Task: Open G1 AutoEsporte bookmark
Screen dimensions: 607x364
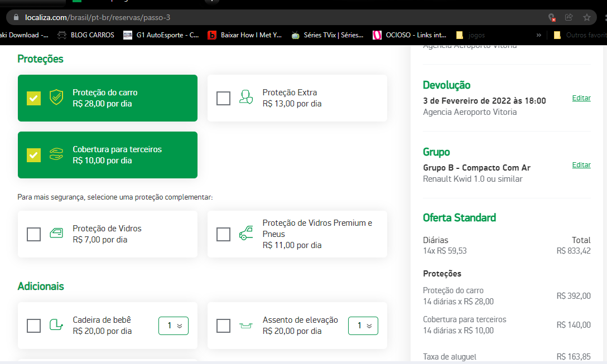Action: click(x=161, y=35)
